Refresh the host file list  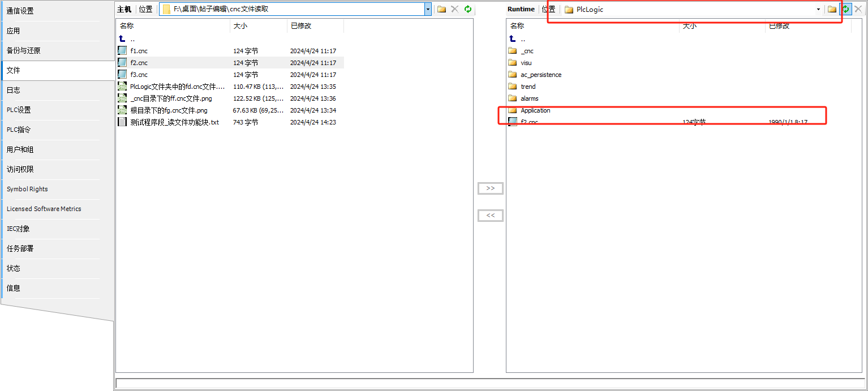point(468,9)
